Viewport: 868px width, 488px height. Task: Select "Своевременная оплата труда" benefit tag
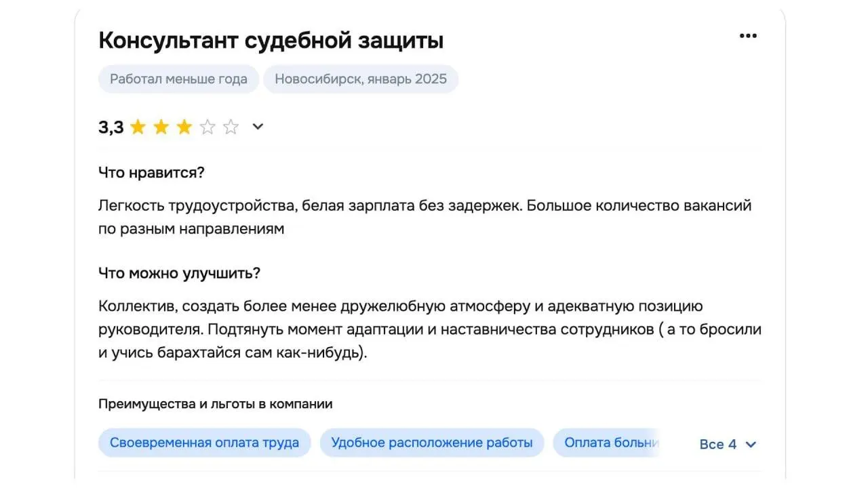coord(204,443)
